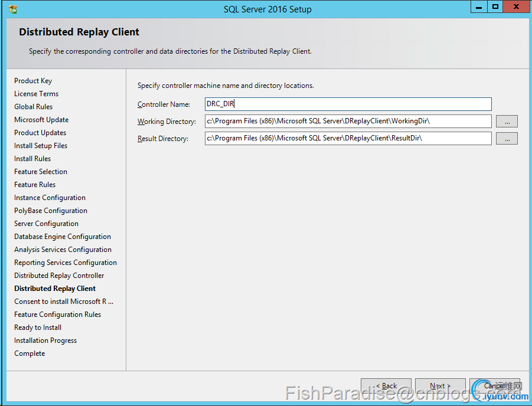The image size is (532, 406).
Task: Select the Feature Configuration Rules step
Action: tap(58, 315)
